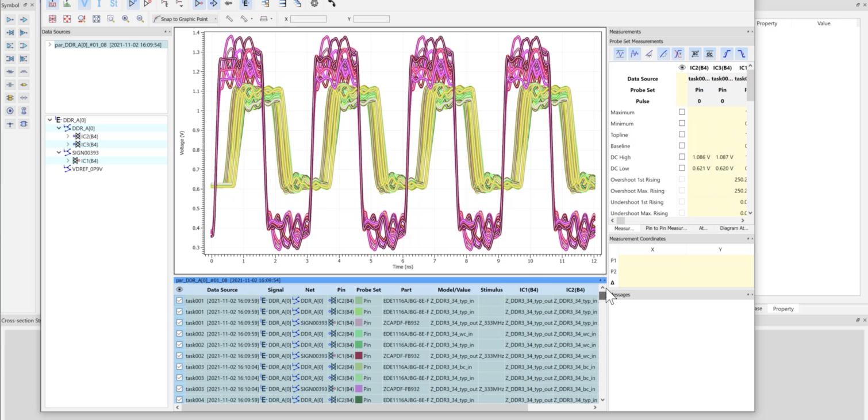Click the Signal column header
The width and height of the screenshot is (868, 420).
pos(275,290)
